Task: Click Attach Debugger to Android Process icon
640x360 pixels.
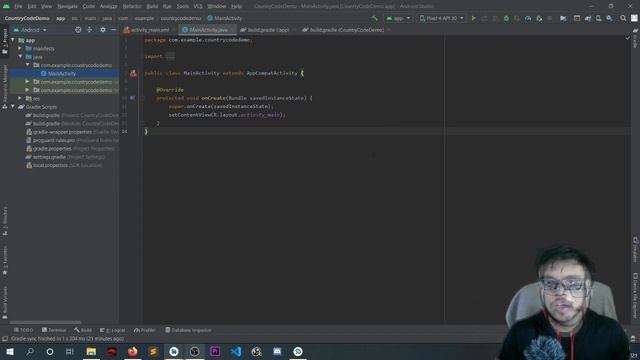Action: pyautogui.click(x=539, y=18)
